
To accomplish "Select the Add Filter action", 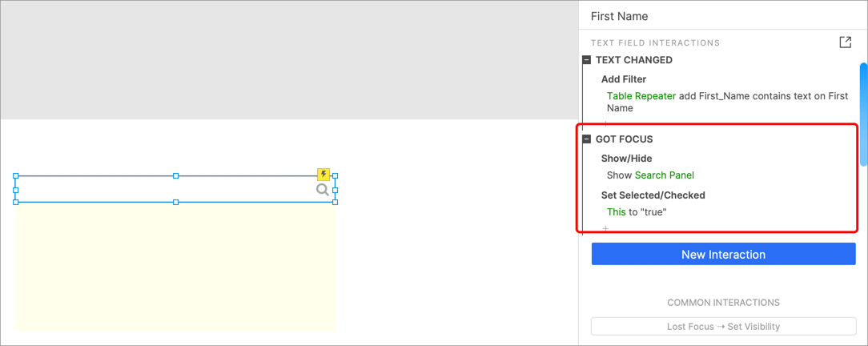I will coord(623,79).
